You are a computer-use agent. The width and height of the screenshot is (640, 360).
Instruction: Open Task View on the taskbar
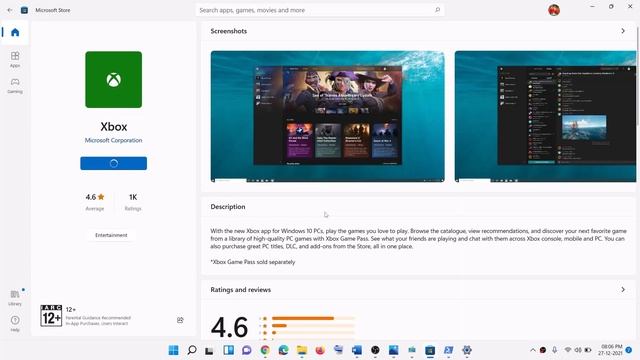pyautogui.click(x=209, y=350)
